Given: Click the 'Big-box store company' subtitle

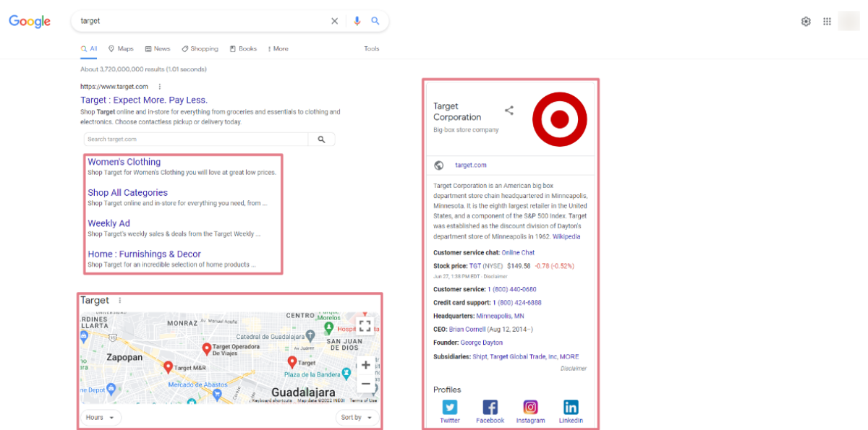Looking at the screenshot, I should pyautogui.click(x=466, y=130).
